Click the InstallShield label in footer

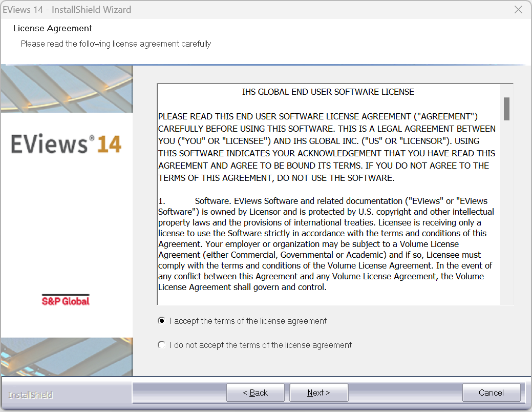31,395
